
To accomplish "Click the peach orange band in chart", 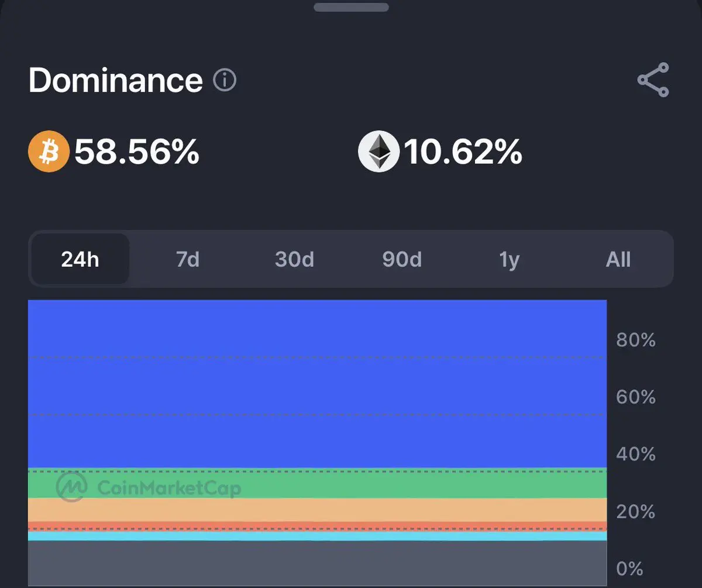I will pyautogui.click(x=318, y=510).
